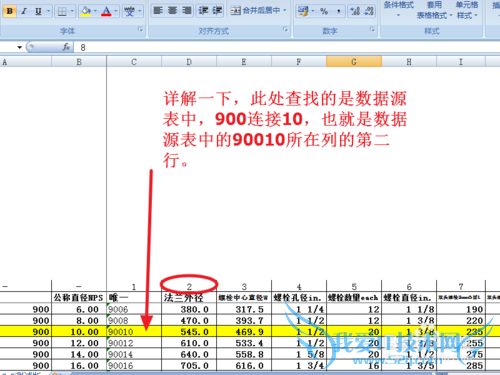This screenshot has height=375, width=500.
Task: Increase decimal places
Action: [355, 11]
